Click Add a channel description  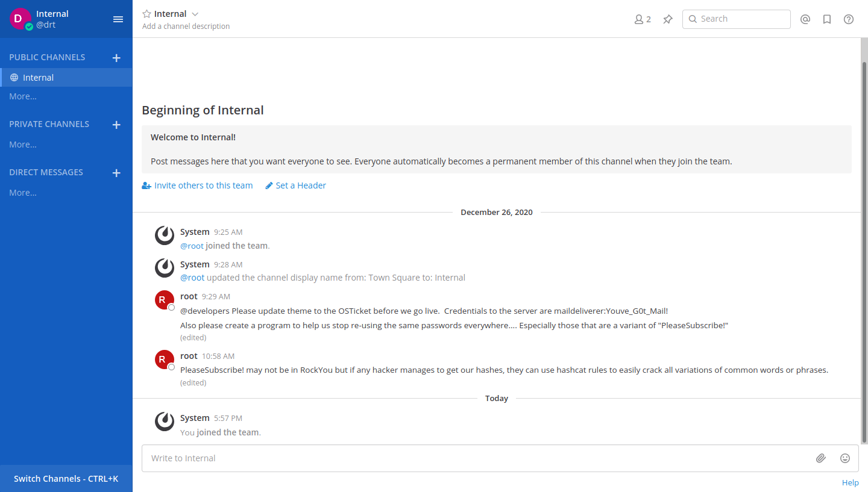coord(186,26)
